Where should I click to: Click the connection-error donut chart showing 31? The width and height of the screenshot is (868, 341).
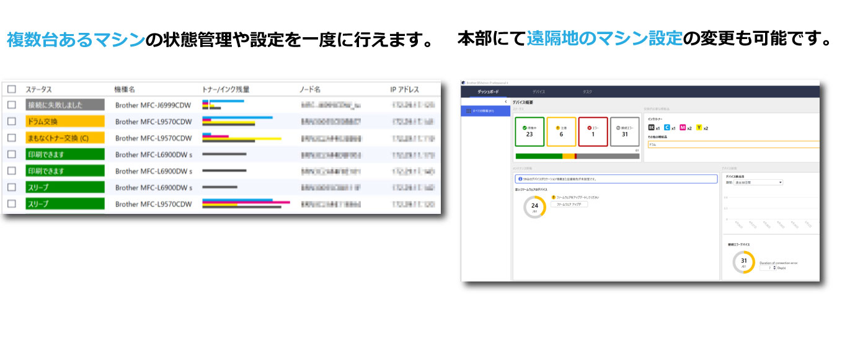pyautogui.click(x=743, y=262)
